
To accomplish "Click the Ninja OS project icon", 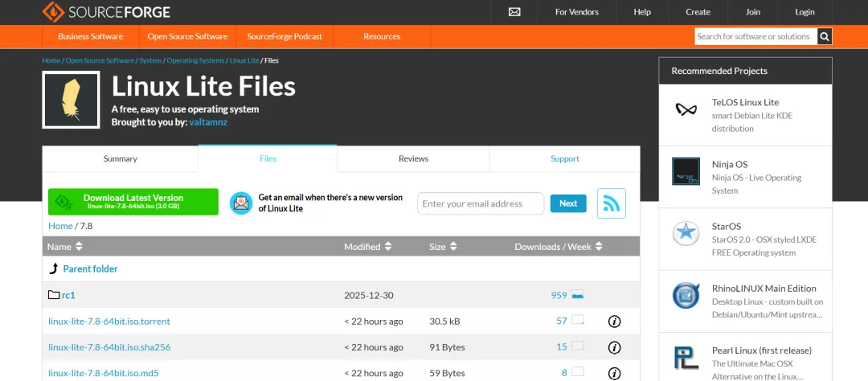I will tap(686, 171).
